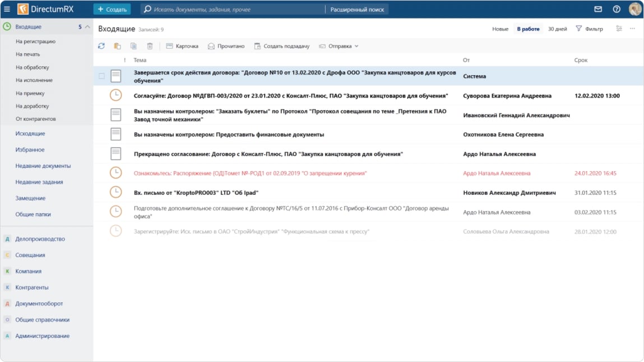Image resolution: width=644 pixels, height=362 pixels.
Task: Open the list view settings sliders icon
Action: click(619, 29)
